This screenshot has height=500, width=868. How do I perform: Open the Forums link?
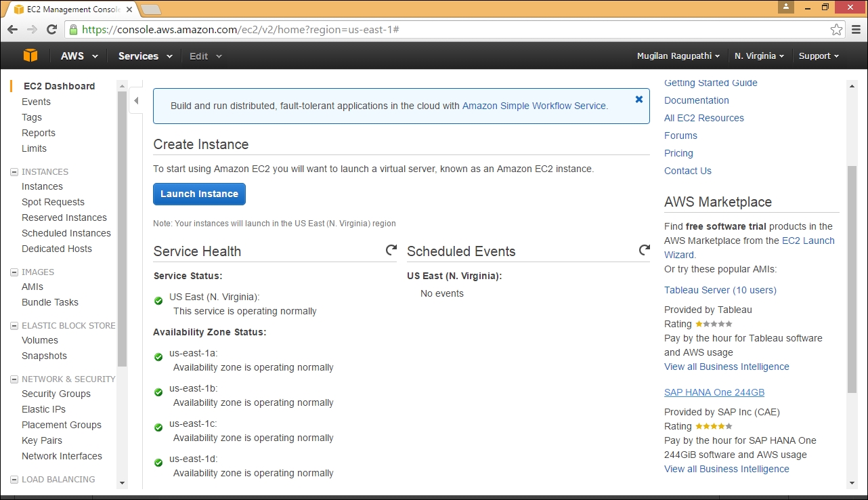tap(680, 136)
